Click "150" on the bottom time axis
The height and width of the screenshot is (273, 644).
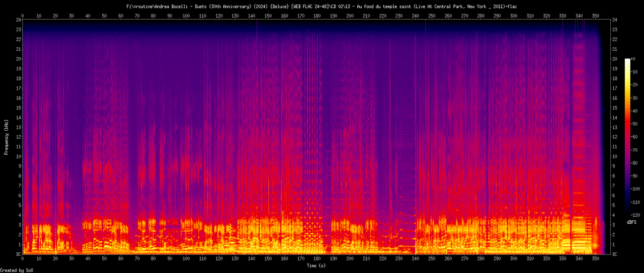pyautogui.click(x=268, y=259)
